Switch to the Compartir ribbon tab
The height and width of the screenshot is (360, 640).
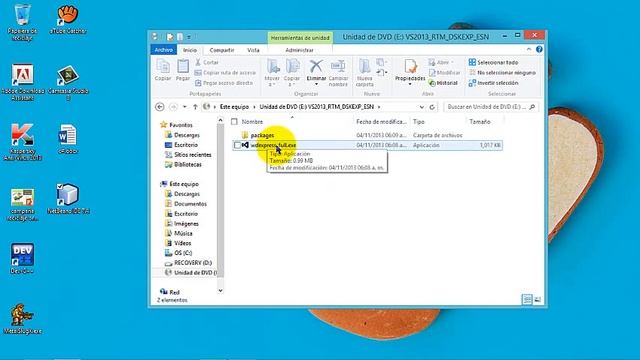click(222, 50)
